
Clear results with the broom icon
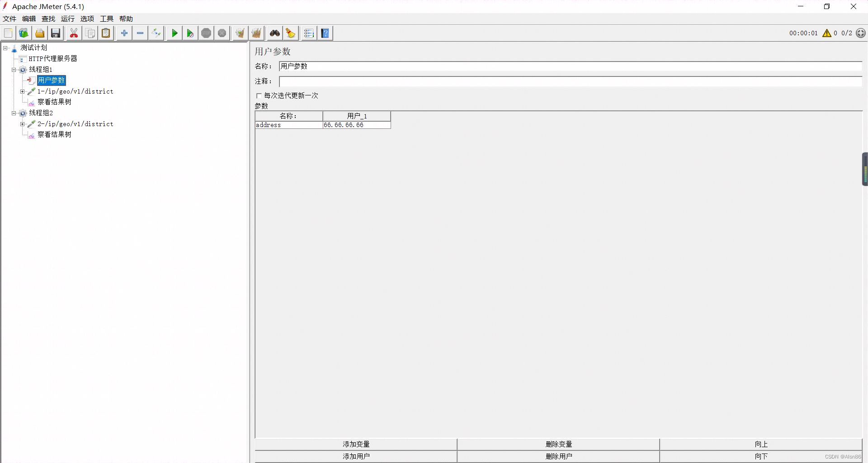pyautogui.click(x=240, y=33)
